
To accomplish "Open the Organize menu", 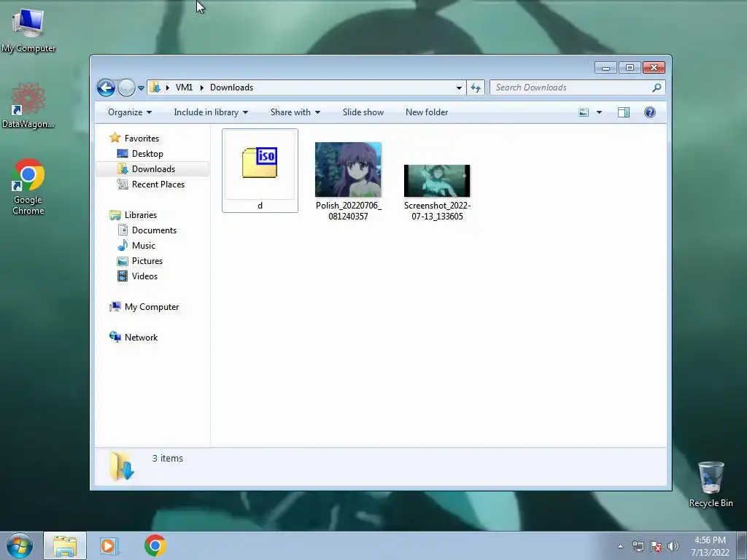I will (x=130, y=112).
